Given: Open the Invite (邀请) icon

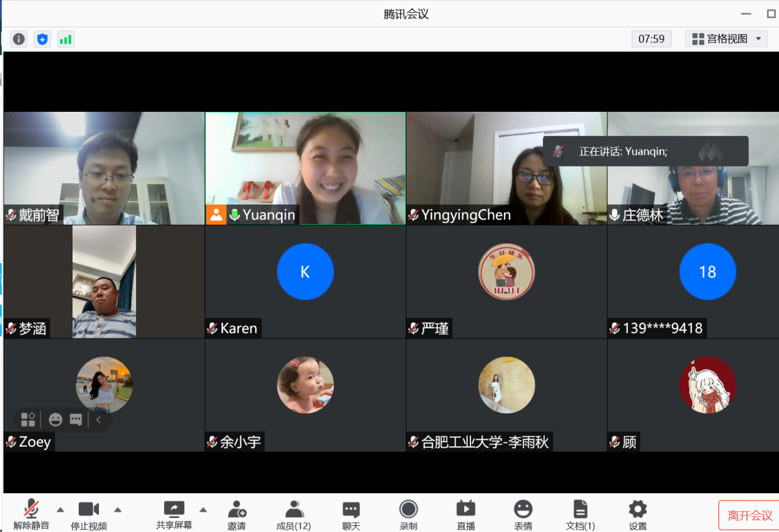Looking at the screenshot, I should 237,514.
